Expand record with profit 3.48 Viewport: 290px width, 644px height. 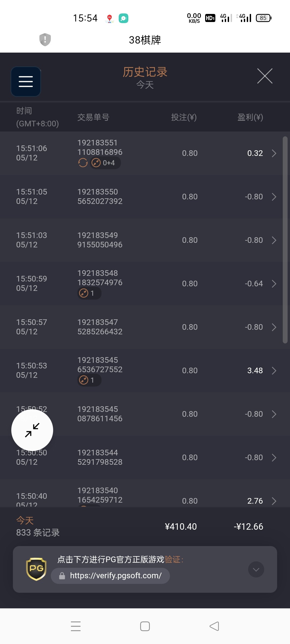pyautogui.click(x=274, y=371)
